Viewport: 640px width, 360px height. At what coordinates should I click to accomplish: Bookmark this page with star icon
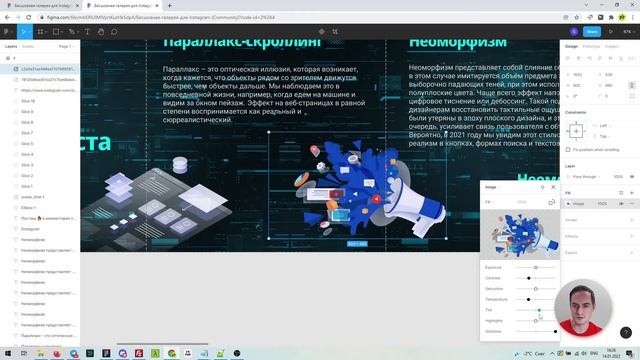[576, 18]
